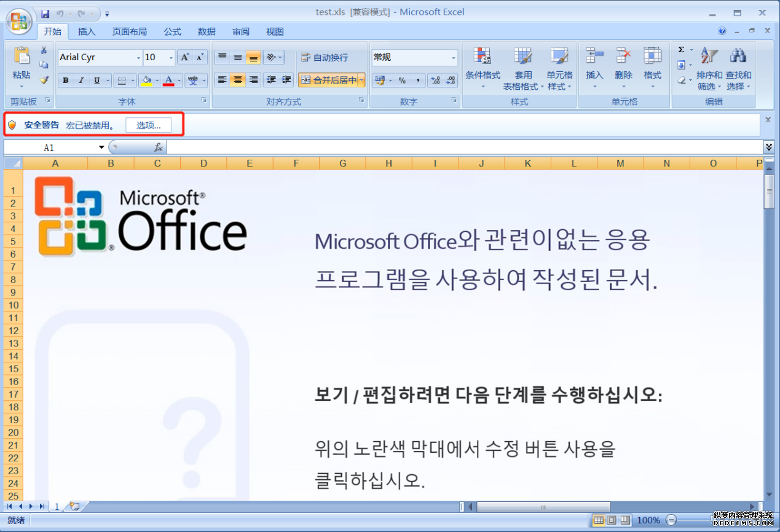Increase decimal places
Screen dimensions: 780x532
[x=436, y=80]
